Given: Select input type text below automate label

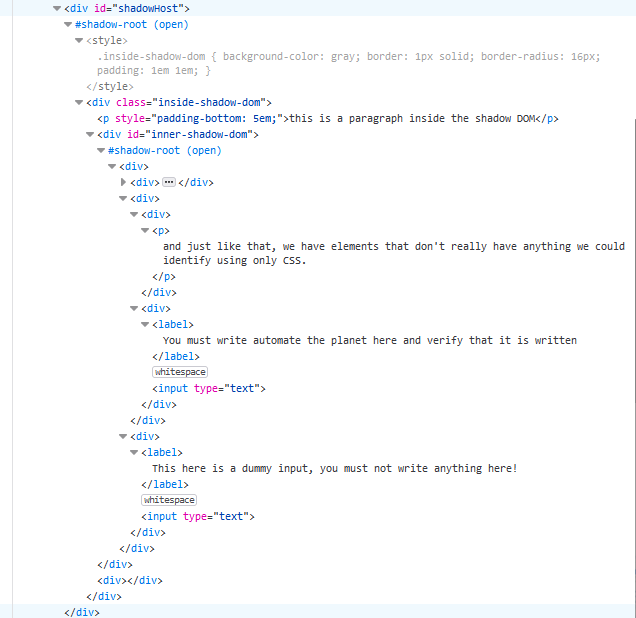Looking at the screenshot, I should coord(209,388).
